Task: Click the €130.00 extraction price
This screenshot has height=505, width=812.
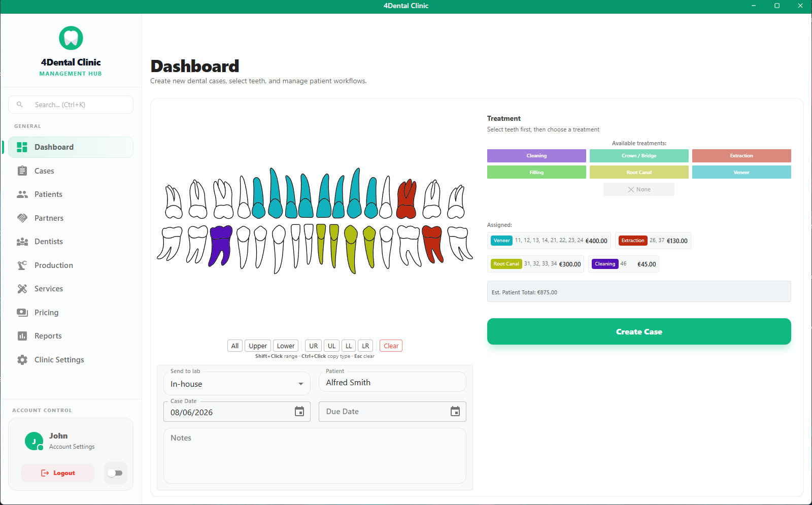Action: (x=677, y=241)
